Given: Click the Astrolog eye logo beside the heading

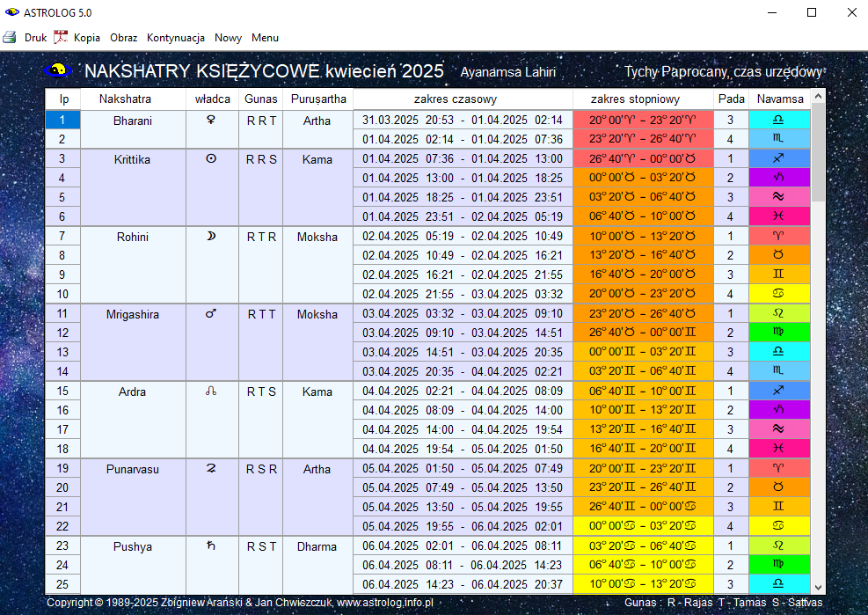Looking at the screenshot, I should pos(56,70).
